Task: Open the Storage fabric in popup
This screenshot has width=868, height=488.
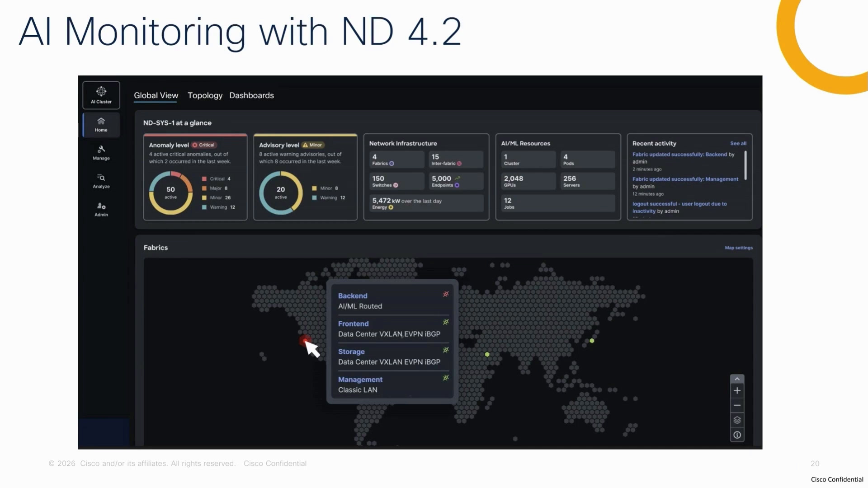Action: coord(351,352)
